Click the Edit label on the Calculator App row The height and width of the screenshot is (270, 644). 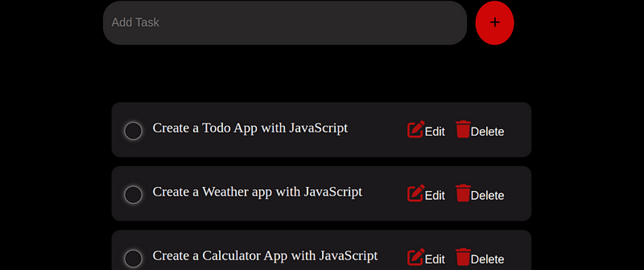435,260
